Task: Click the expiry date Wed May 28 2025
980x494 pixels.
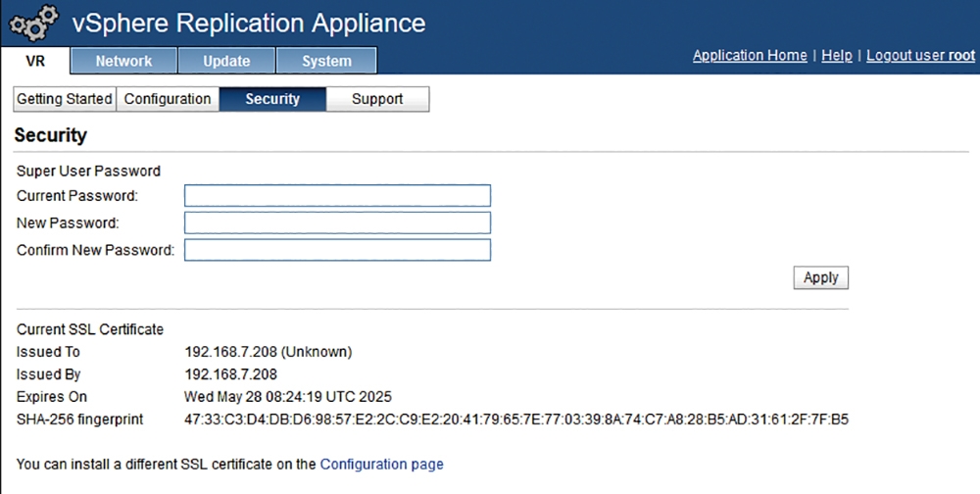Action: [x=288, y=396]
